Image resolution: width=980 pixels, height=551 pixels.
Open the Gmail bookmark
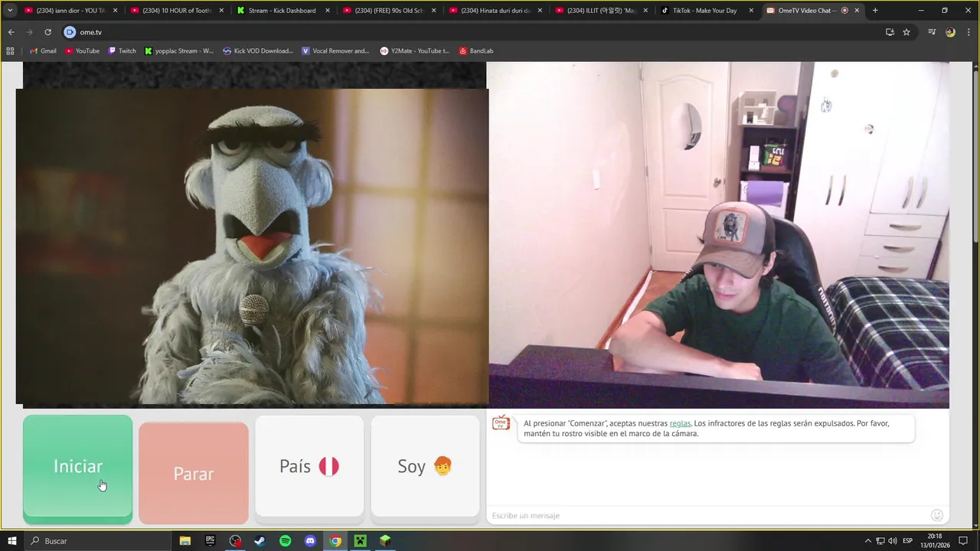43,51
